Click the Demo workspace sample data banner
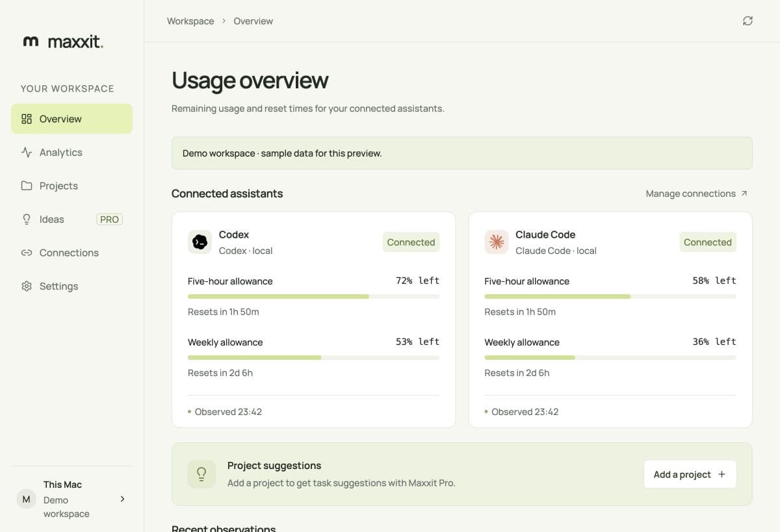 click(x=461, y=153)
